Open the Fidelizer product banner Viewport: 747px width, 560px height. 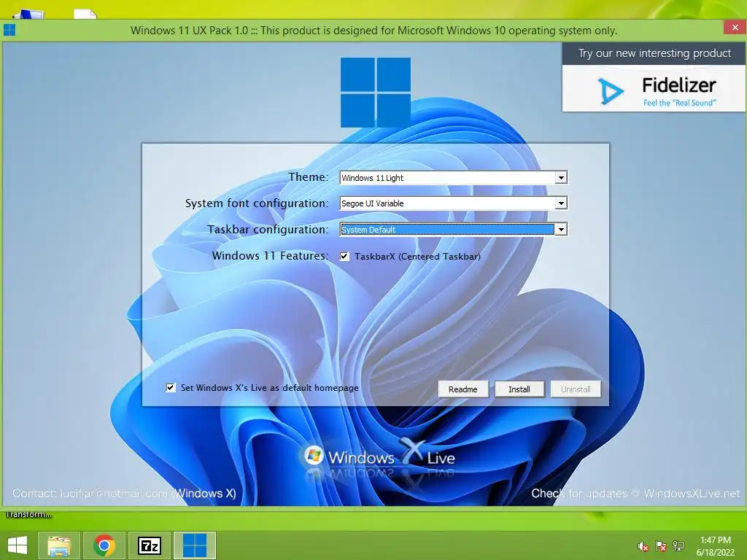(654, 88)
